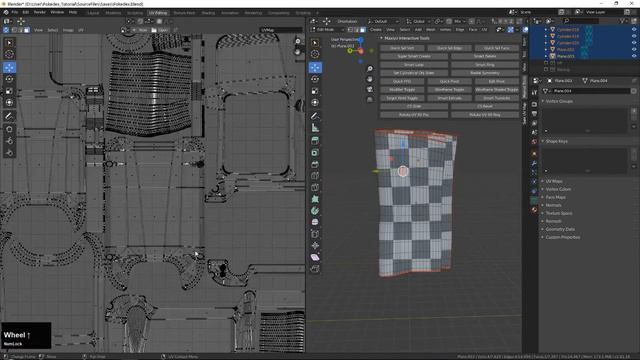The width and height of the screenshot is (640, 360).
Task: Select the Knife tool
Action: [315, 188]
